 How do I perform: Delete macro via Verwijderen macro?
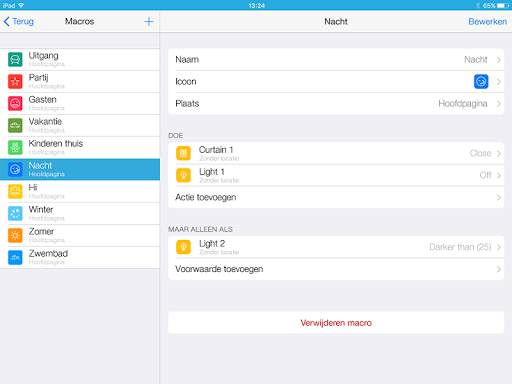(336, 323)
